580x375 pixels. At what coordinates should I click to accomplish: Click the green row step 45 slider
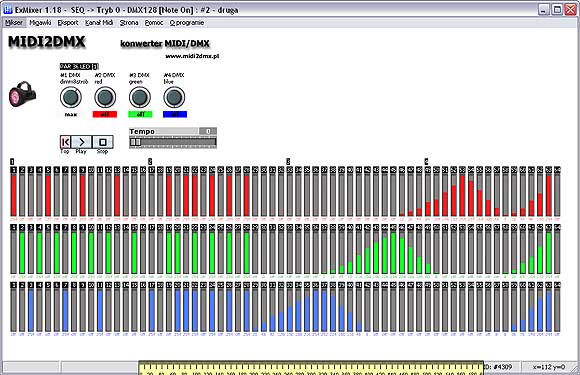[x=393, y=253]
